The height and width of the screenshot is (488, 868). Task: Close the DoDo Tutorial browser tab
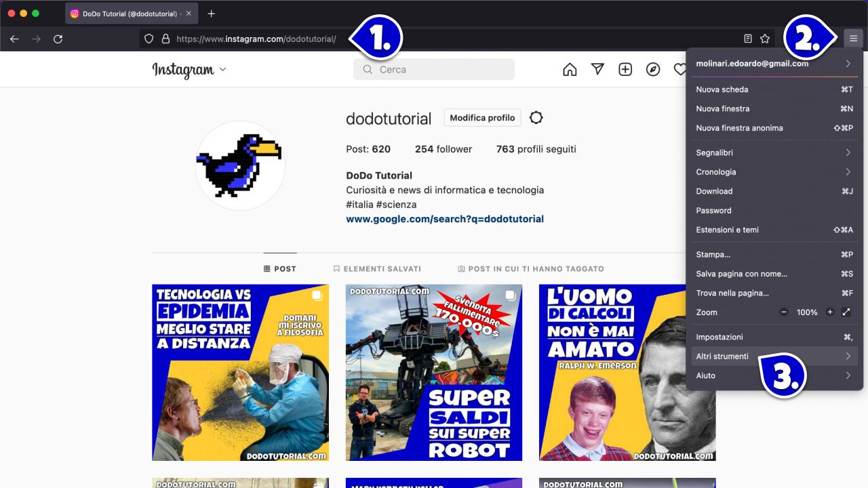tap(189, 14)
